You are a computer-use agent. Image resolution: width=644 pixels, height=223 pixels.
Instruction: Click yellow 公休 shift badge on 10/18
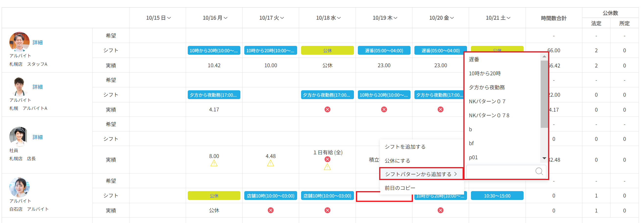327,50
